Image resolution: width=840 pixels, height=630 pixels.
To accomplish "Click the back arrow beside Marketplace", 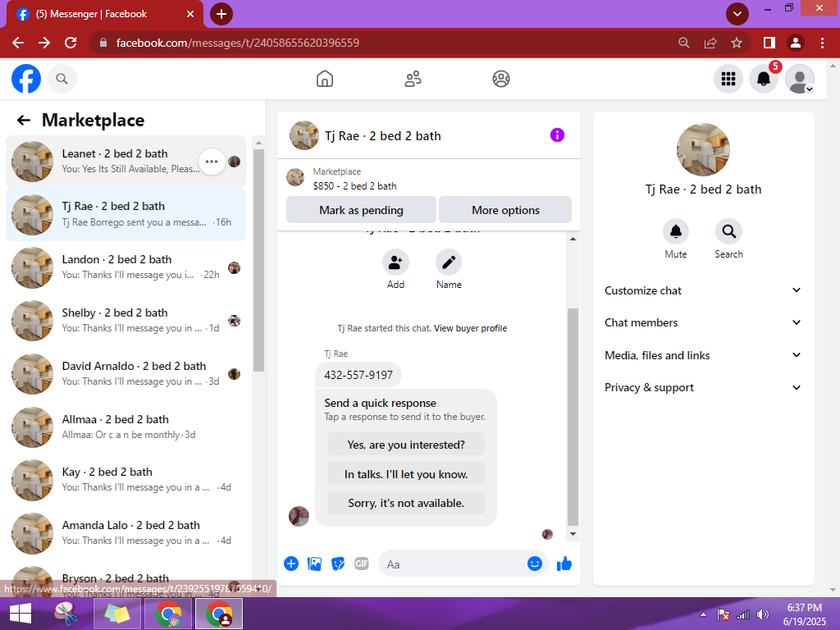I will click(x=24, y=120).
